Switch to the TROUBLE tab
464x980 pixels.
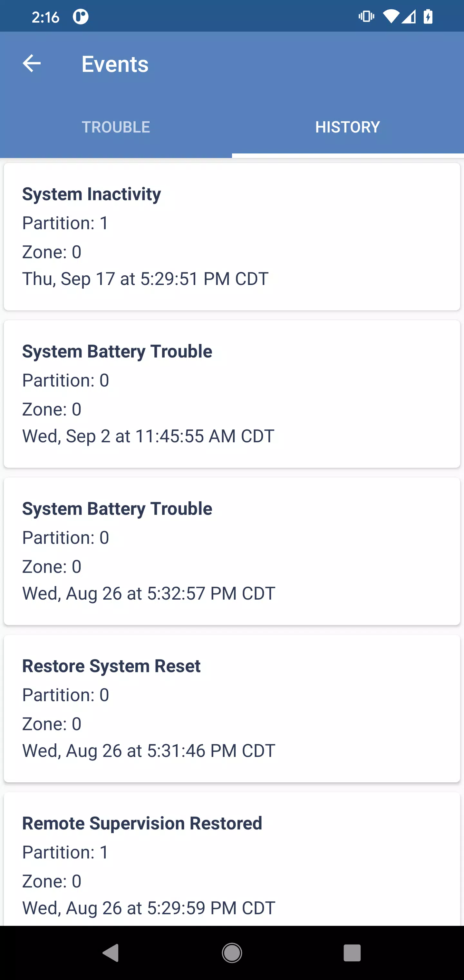pos(116,127)
